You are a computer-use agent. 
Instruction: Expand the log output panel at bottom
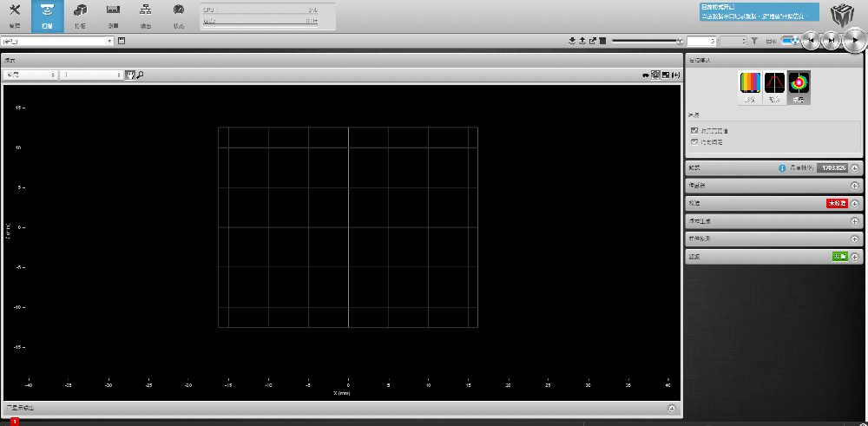[x=672, y=409]
